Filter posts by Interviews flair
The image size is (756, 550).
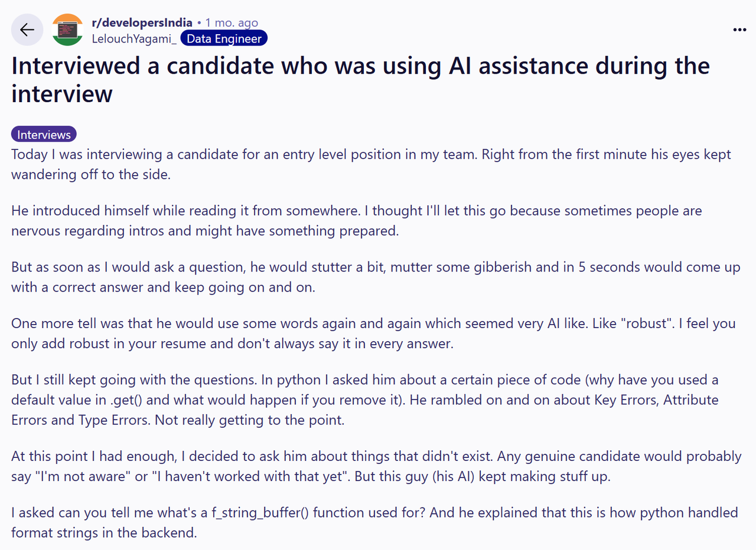coord(44,135)
